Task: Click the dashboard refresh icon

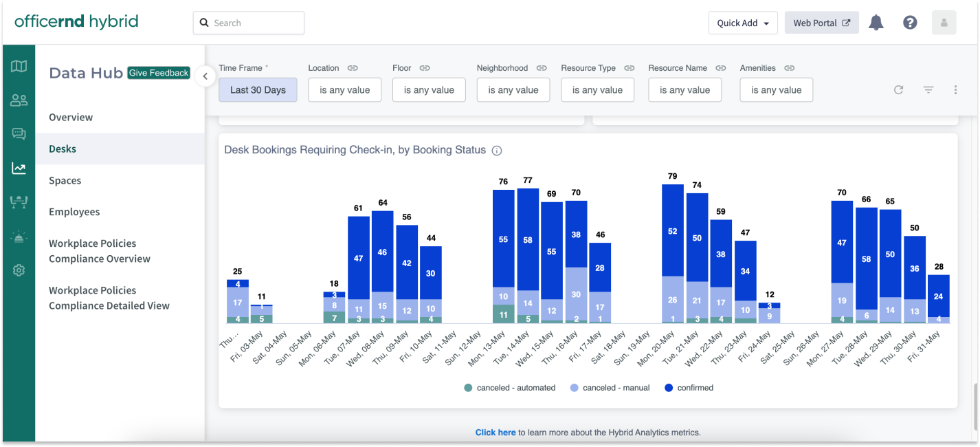Action: [898, 89]
